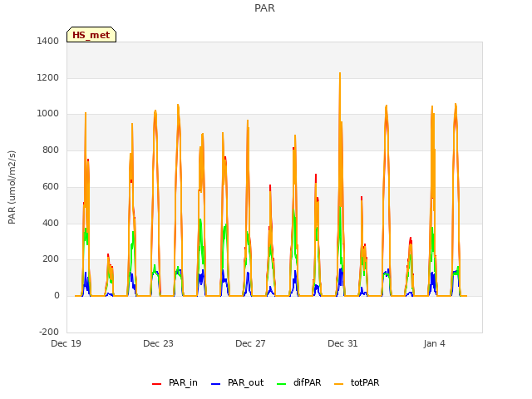Click the orange totPAR legend swatch
The height and width of the screenshot is (399, 532).
(x=339, y=384)
